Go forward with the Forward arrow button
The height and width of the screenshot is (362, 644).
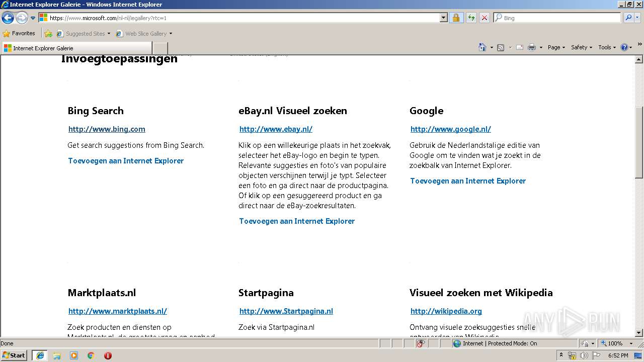pyautogui.click(x=22, y=18)
